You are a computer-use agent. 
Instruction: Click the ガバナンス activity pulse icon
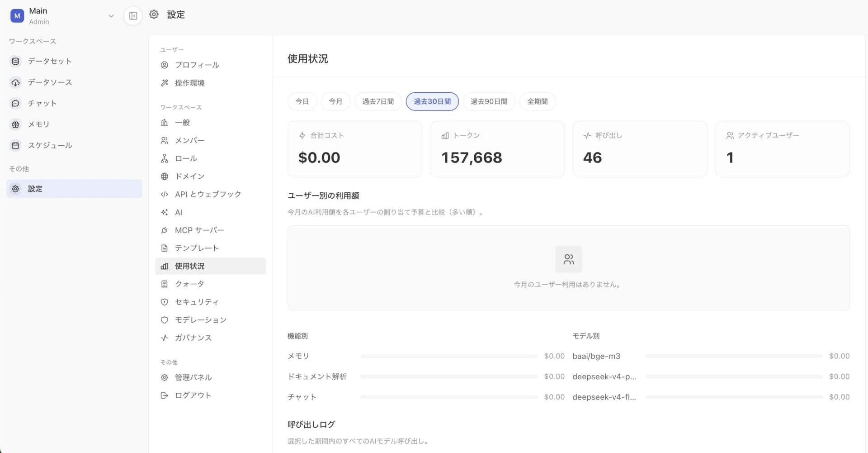tap(165, 338)
